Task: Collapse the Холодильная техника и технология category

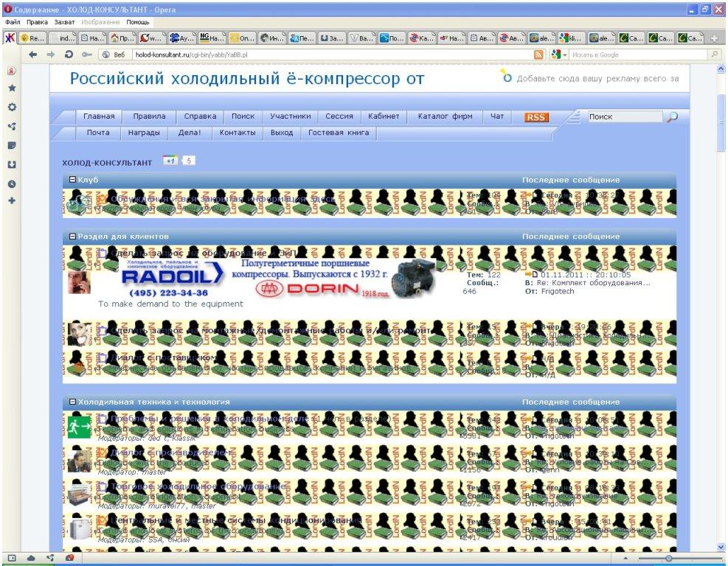Action: (x=72, y=402)
